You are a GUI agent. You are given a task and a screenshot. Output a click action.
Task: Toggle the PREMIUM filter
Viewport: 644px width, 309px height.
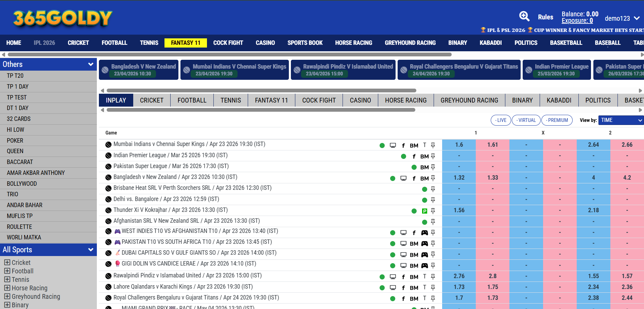pyautogui.click(x=557, y=120)
